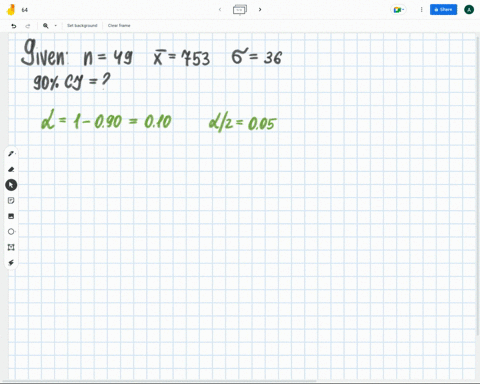
Task: Click the zoom magnifier icon
Action: [46, 26]
